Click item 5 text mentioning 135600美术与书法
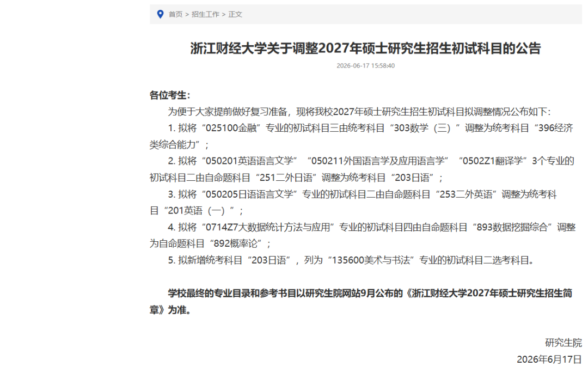 pyautogui.click(x=351, y=260)
